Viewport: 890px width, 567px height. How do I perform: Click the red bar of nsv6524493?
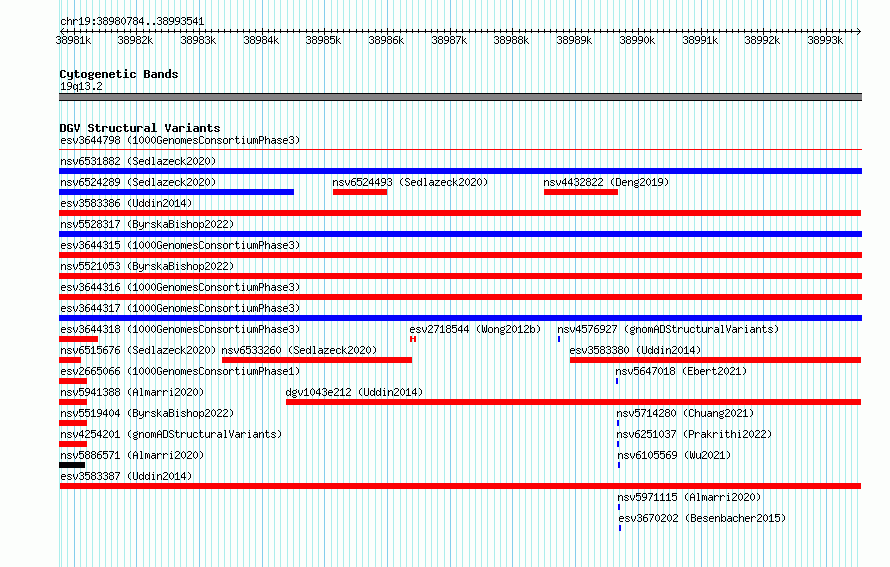(360, 192)
